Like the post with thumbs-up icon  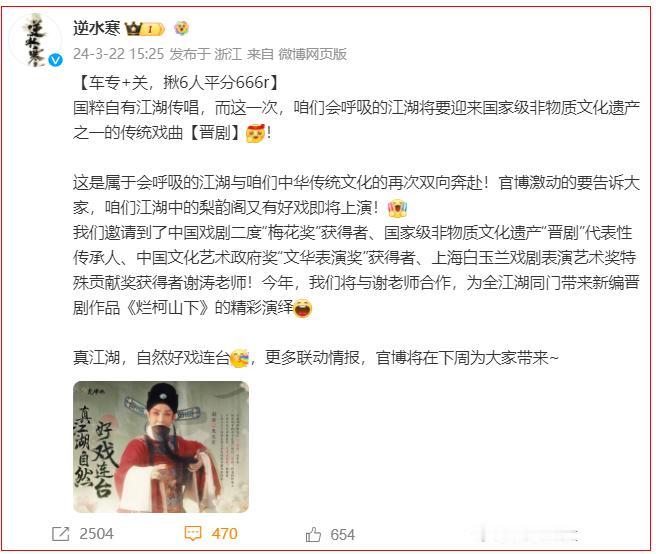tap(313, 534)
